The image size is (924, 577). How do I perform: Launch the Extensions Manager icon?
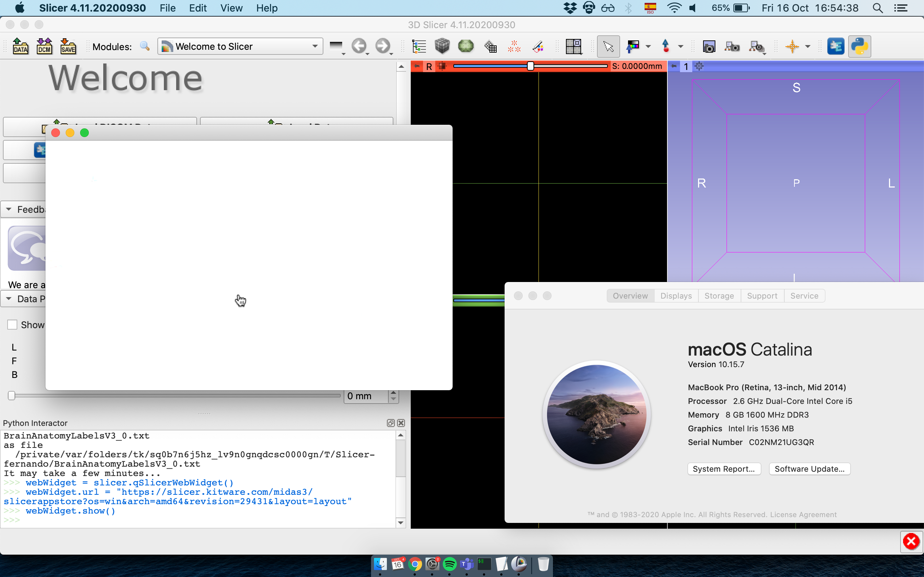click(836, 46)
